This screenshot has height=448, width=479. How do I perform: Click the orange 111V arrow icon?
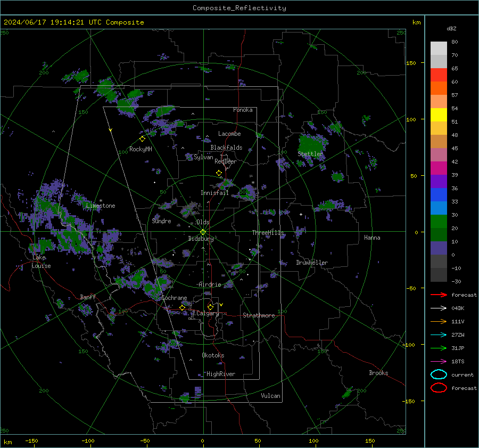click(439, 321)
